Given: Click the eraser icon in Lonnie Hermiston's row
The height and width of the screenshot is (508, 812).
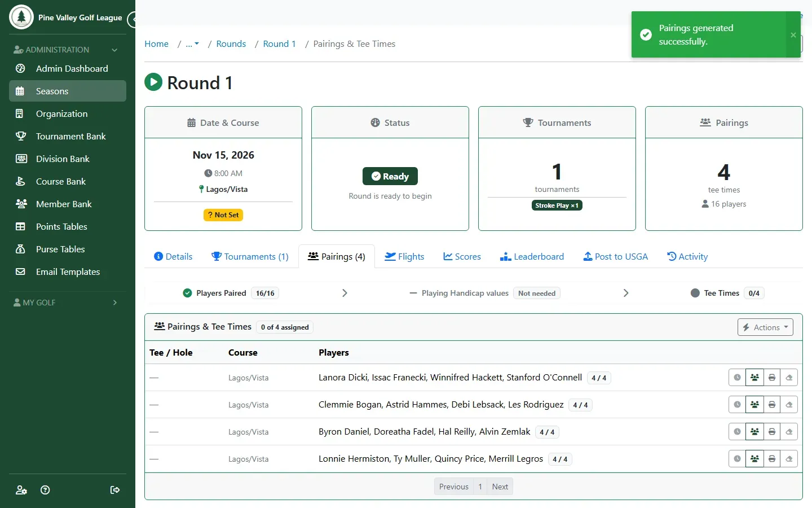Looking at the screenshot, I should [x=789, y=459].
